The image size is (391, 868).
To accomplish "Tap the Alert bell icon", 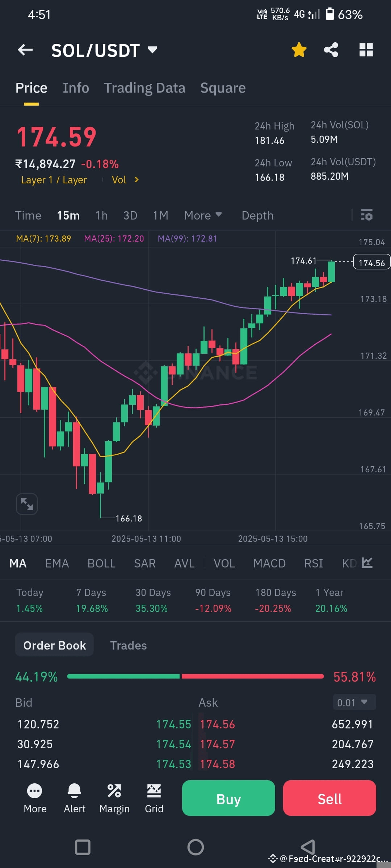I will pos(75,799).
